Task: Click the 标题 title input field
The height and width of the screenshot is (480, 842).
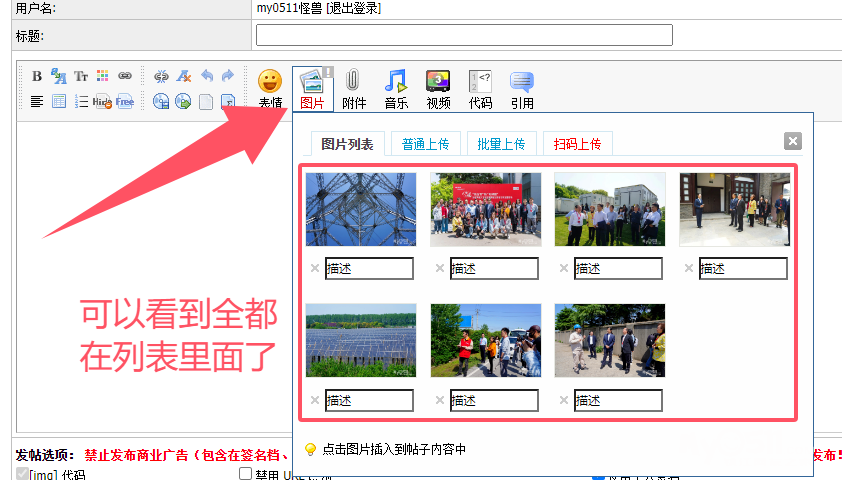Action: [x=464, y=36]
